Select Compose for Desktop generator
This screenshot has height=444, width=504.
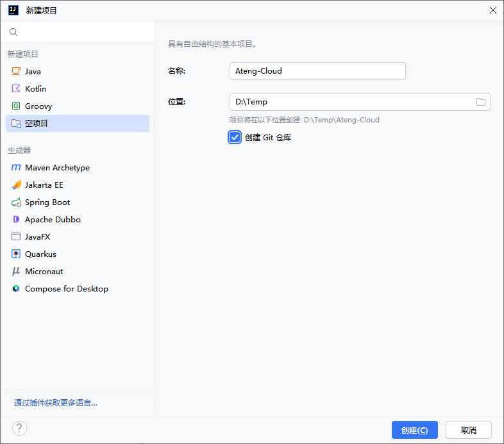click(x=66, y=289)
